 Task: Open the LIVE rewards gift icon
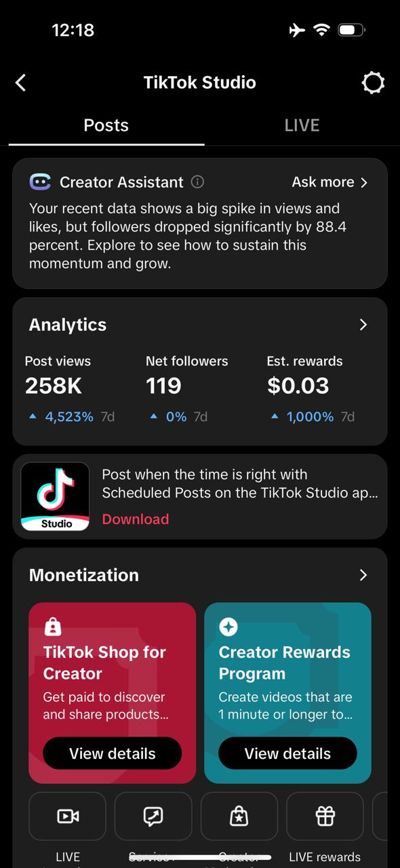pos(325,816)
